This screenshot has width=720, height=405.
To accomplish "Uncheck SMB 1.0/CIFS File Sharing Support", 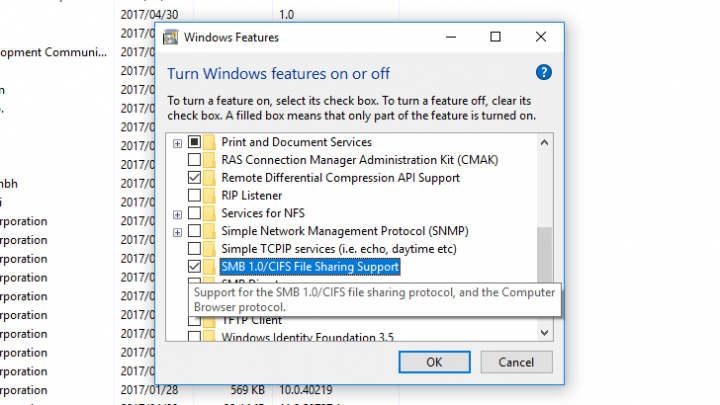I will coord(194,266).
